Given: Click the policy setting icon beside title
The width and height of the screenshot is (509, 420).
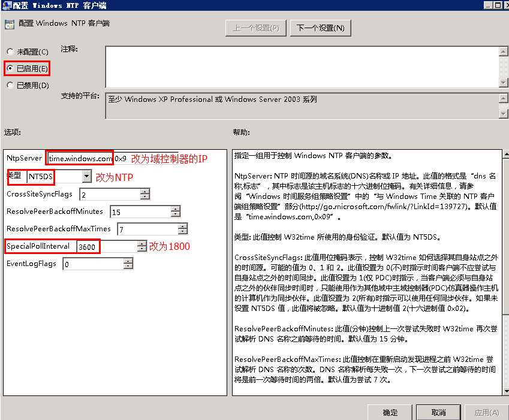Looking at the screenshot, I should [x=10, y=25].
